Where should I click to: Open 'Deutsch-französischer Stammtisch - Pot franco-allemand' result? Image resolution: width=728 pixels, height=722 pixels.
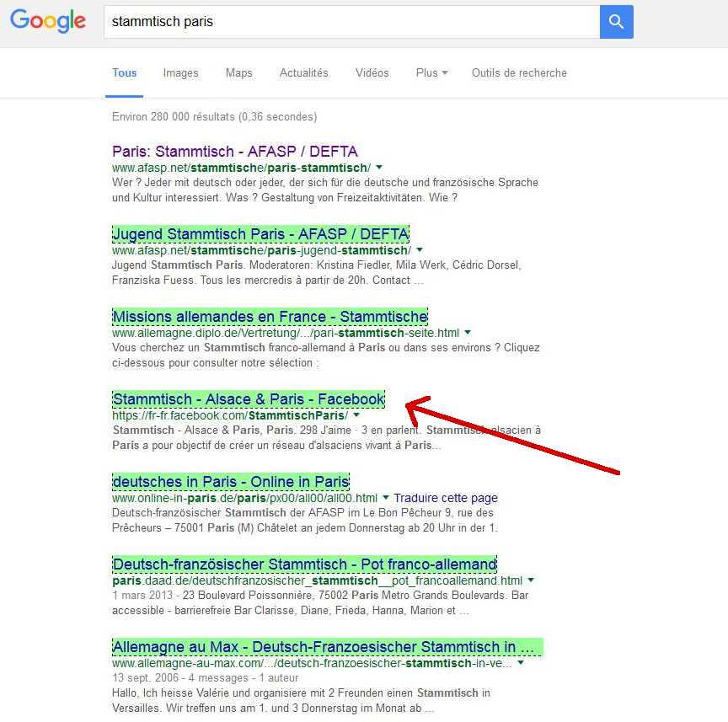click(304, 564)
